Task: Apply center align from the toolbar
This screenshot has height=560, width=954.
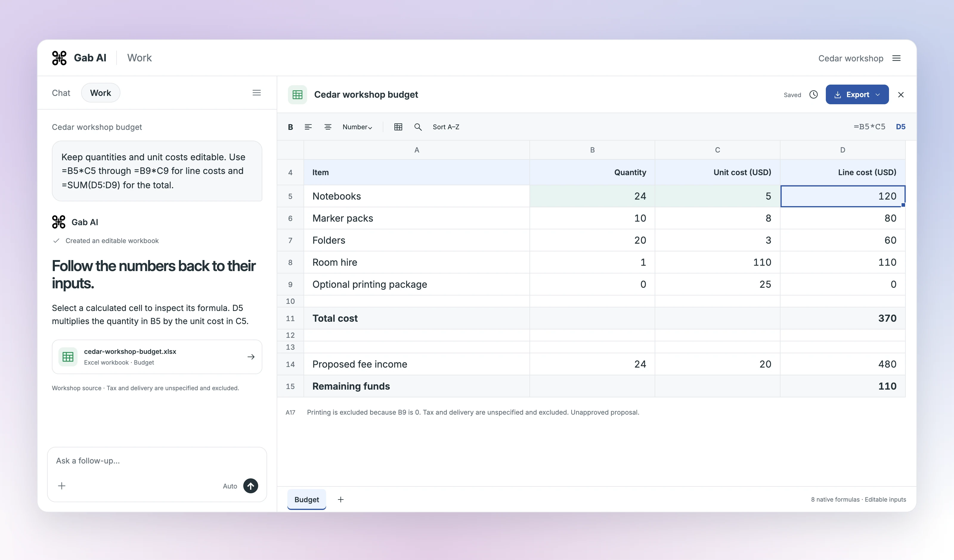Action: pos(328,127)
